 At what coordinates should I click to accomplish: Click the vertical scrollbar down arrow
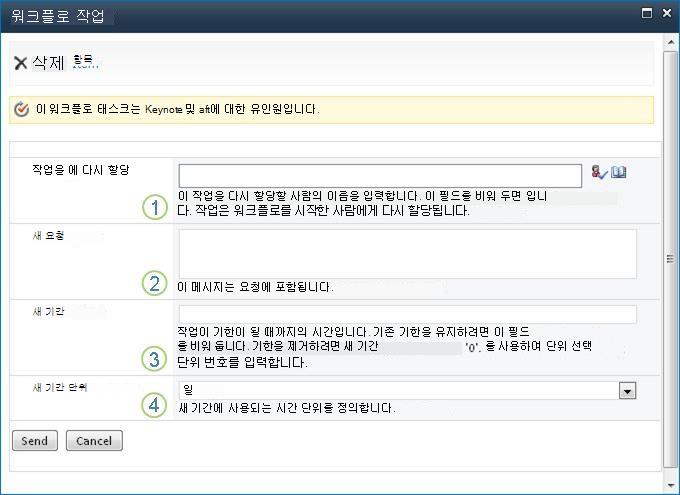(x=670, y=485)
